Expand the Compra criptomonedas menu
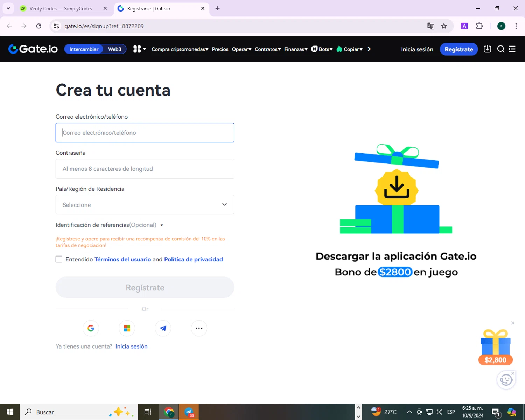Screen dimensions: 525x420 (x=180, y=49)
